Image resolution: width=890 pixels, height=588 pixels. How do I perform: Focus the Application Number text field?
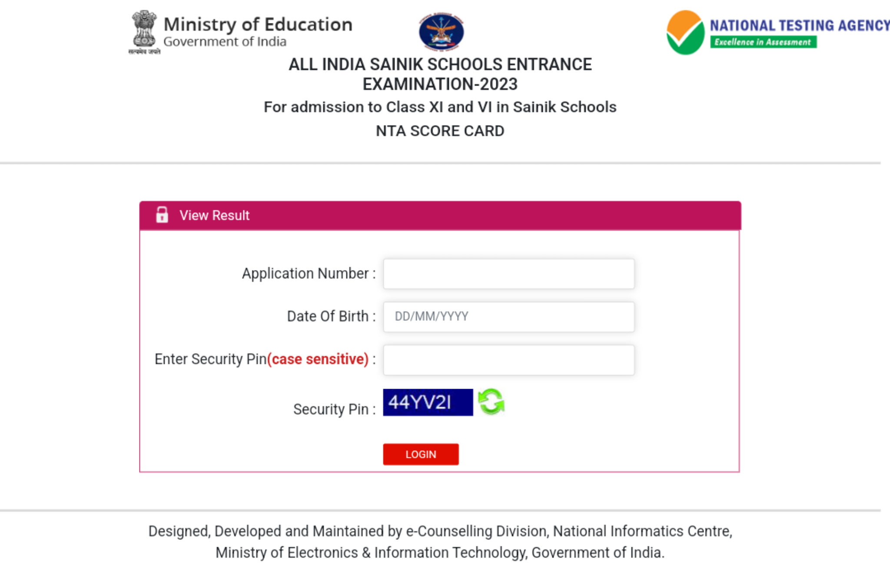coord(508,274)
